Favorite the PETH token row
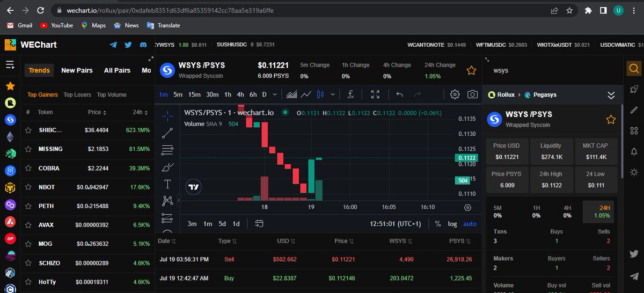 [28, 206]
